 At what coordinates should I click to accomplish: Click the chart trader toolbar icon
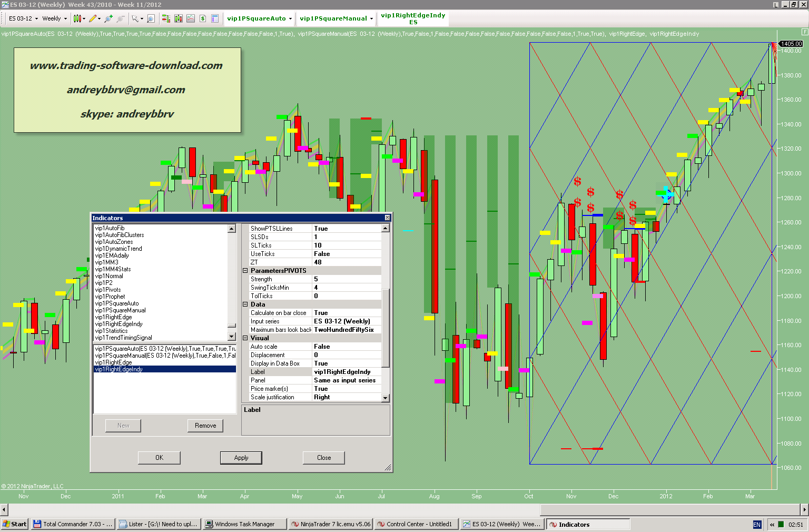[166, 18]
